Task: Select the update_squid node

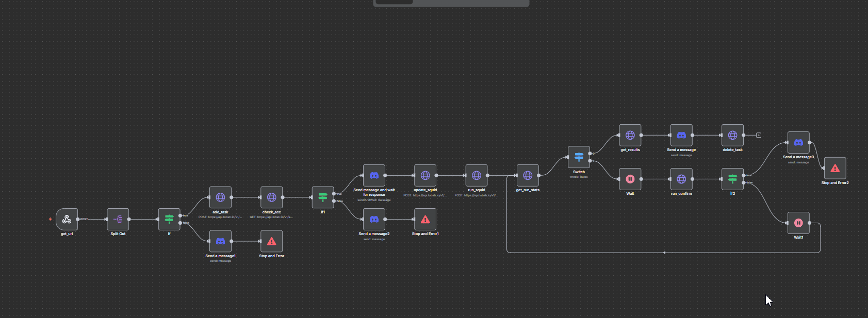Action: [425, 176]
